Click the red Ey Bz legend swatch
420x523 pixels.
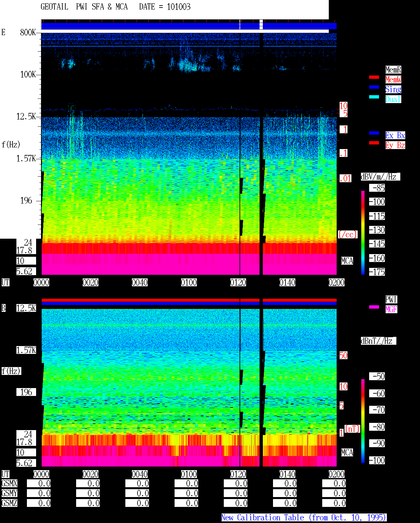(x=374, y=143)
